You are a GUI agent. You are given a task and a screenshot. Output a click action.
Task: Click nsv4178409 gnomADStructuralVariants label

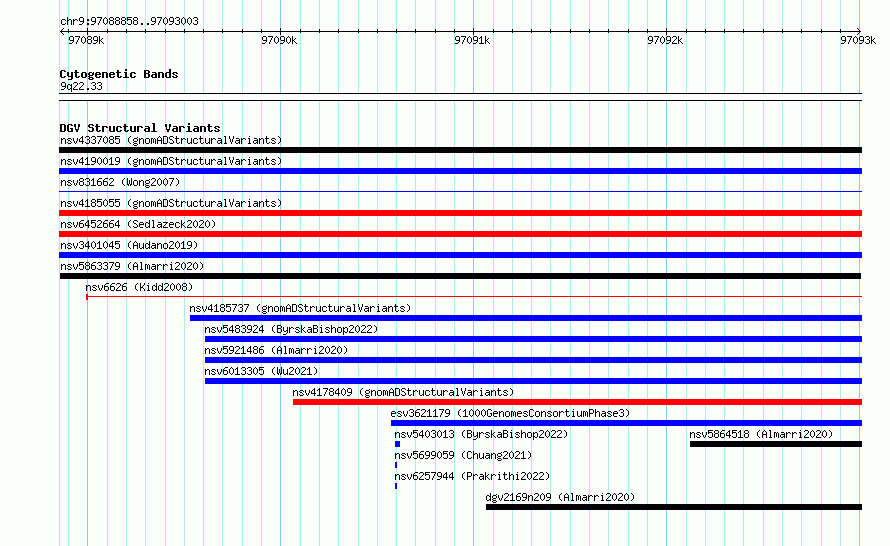click(x=403, y=392)
